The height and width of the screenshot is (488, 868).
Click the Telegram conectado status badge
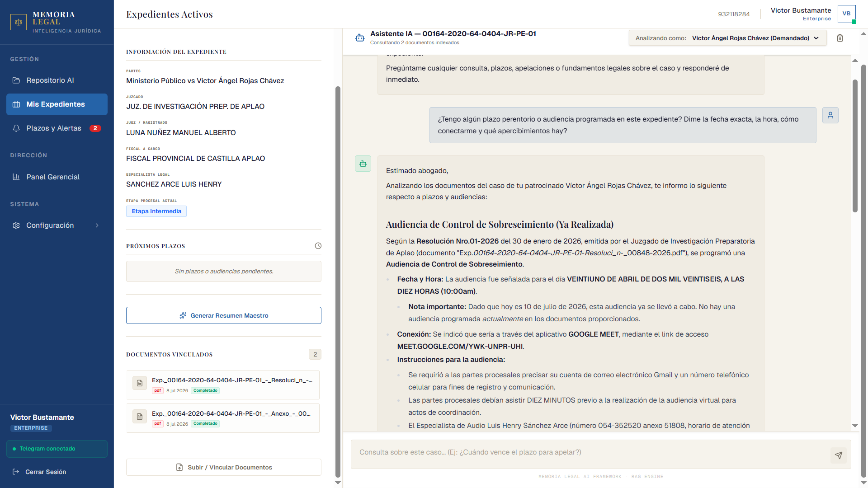coord(57,449)
